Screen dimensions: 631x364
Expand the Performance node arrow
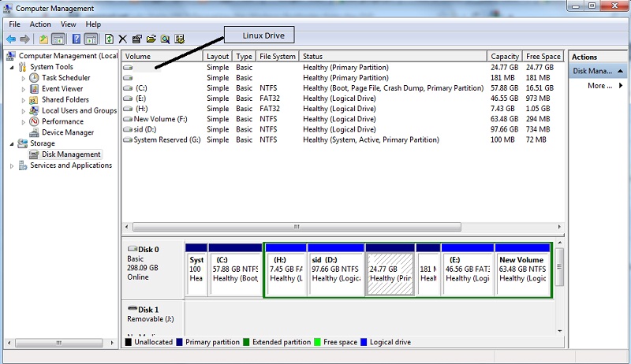[24, 122]
